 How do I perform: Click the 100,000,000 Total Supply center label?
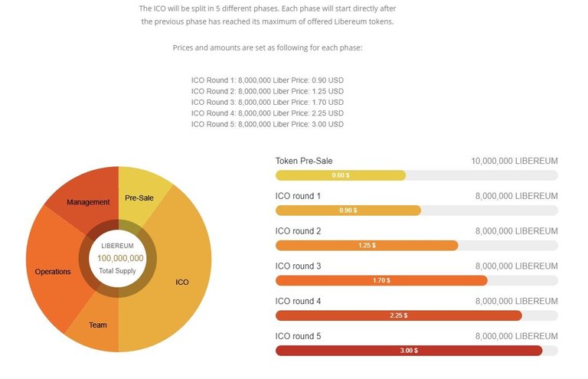point(118,258)
